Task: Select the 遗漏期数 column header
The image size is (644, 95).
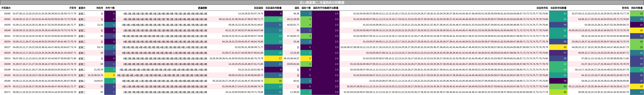Action: [x=203, y=8]
